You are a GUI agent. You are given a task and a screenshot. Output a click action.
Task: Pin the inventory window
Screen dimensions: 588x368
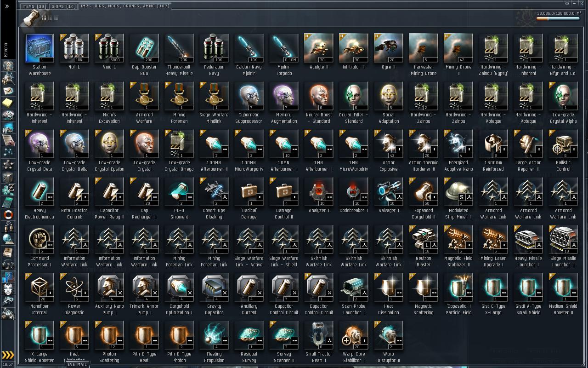pyautogui.click(x=567, y=3)
